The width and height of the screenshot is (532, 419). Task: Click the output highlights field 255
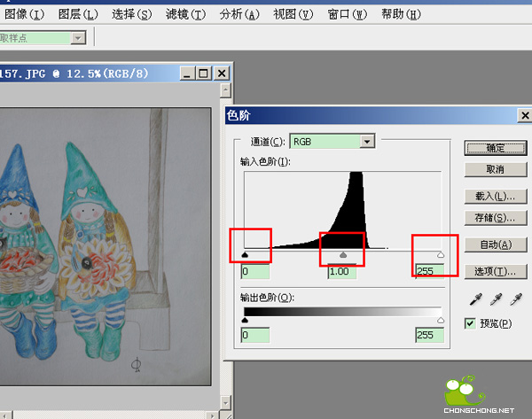coord(429,335)
